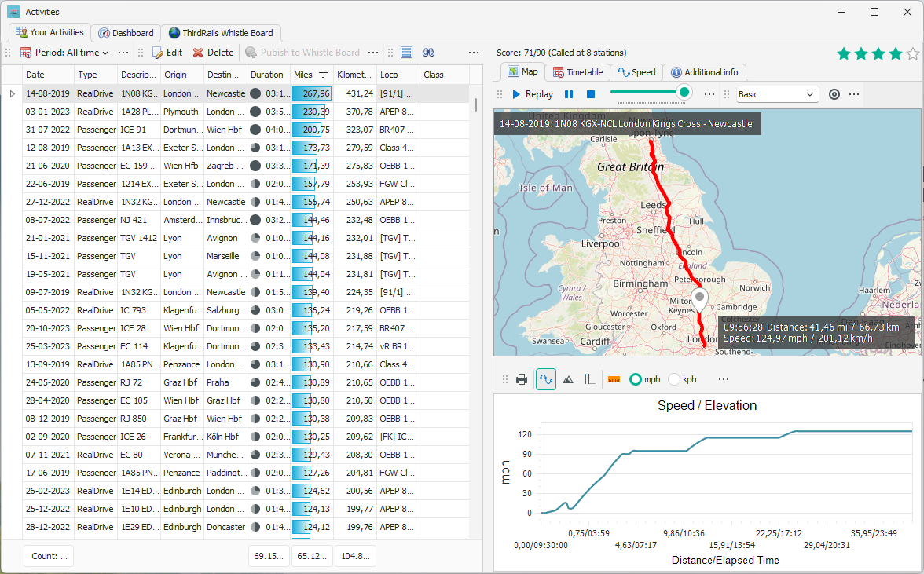Switch to the Timetable tab
The image size is (924, 574).
(577, 72)
